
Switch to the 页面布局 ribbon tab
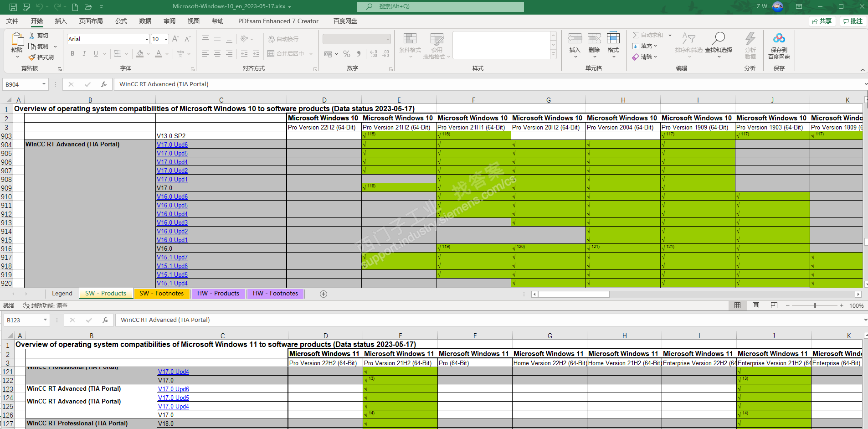91,21
